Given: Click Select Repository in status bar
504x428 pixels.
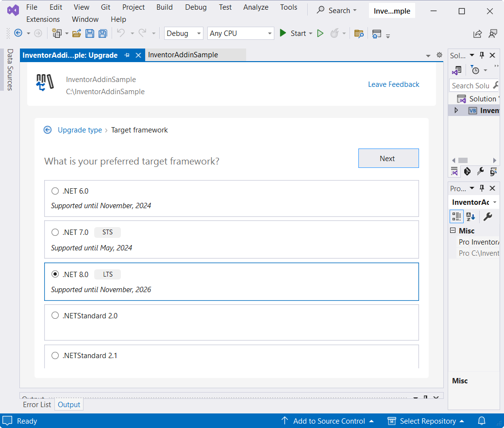Looking at the screenshot, I should 426,421.
